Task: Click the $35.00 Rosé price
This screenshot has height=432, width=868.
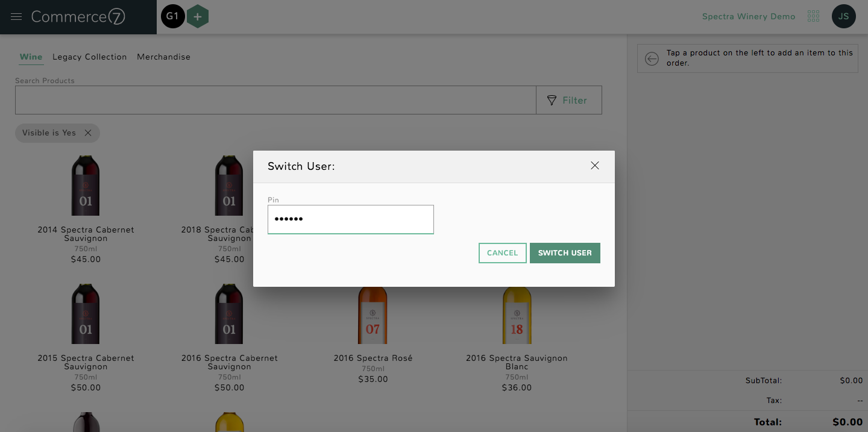Action: tap(373, 380)
